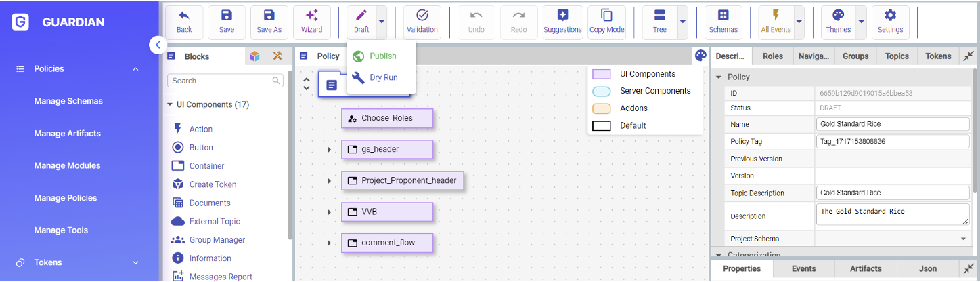Switch to the Roles tab
Screen dimensions: 980x282
(772, 56)
